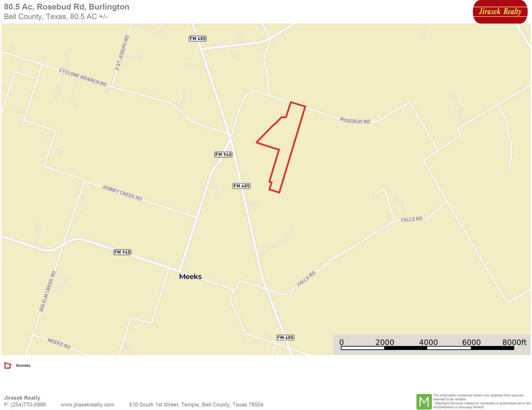Click the Temple office street address
The height and width of the screenshot is (410, 532).
(x=196, y=405)
